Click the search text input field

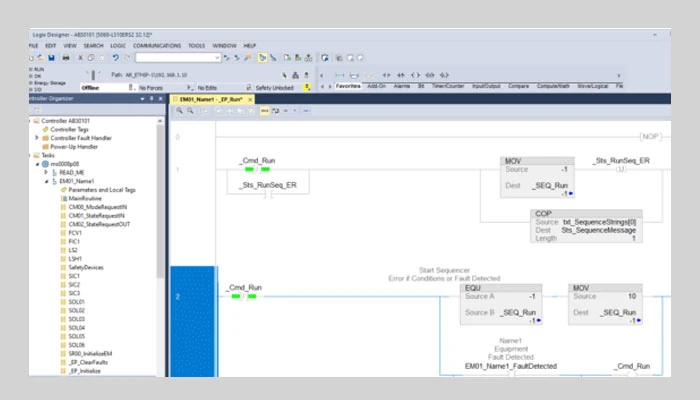click(x=175, y=58)
